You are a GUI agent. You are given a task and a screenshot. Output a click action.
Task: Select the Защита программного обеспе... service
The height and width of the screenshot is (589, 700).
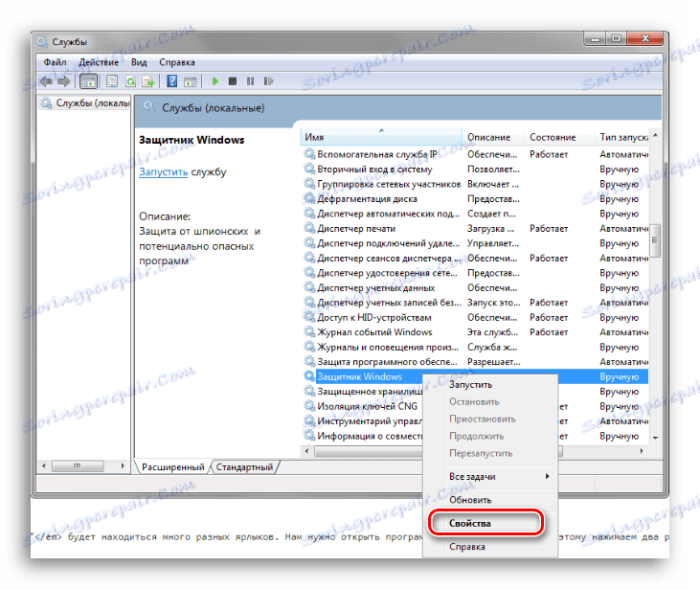(x=476, y=362)
